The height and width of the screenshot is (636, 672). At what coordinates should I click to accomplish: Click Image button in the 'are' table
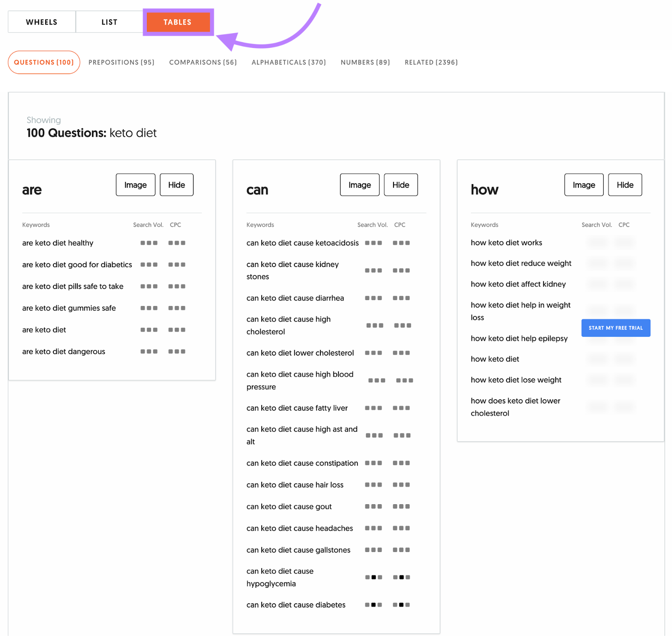(136, 185)
